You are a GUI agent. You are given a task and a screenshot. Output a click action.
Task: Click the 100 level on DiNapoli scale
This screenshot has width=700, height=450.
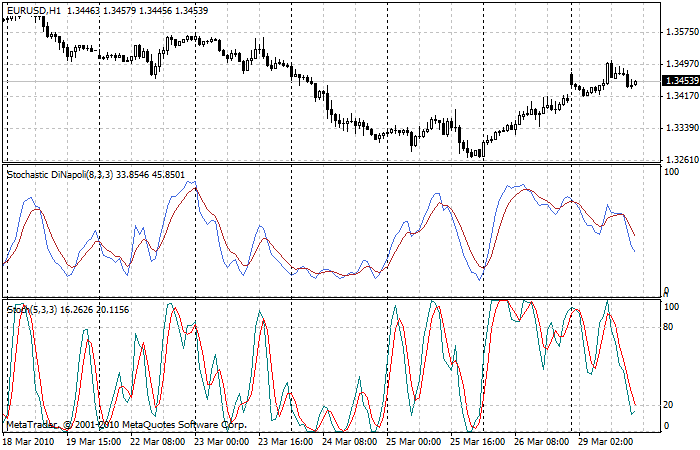tap(673, 174)
